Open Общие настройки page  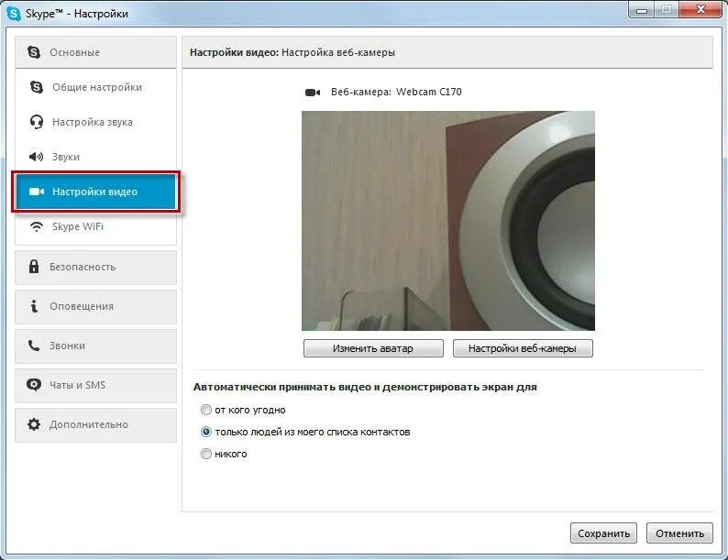pos(95,87)
